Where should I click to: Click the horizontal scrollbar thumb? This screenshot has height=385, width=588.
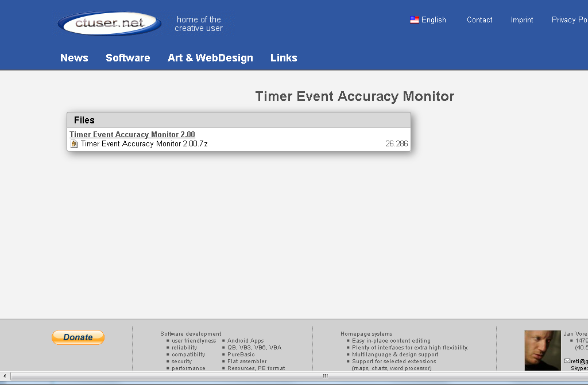324,376
